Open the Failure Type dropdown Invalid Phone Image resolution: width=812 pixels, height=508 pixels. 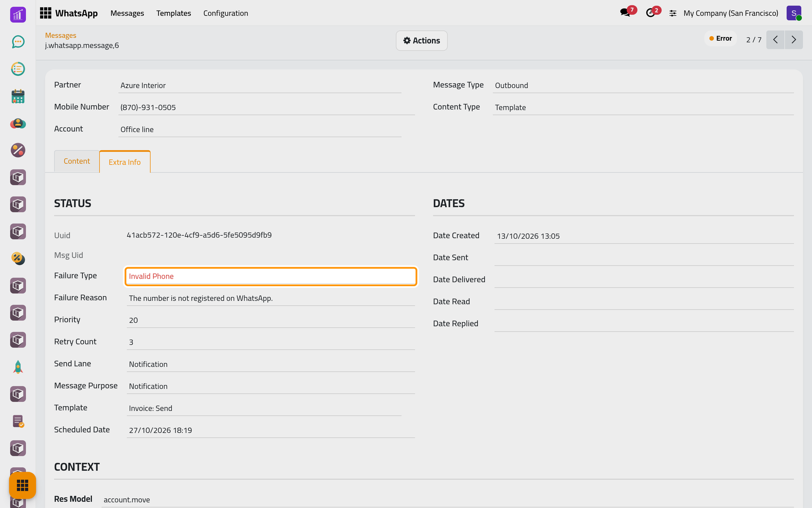coord(271,276)
